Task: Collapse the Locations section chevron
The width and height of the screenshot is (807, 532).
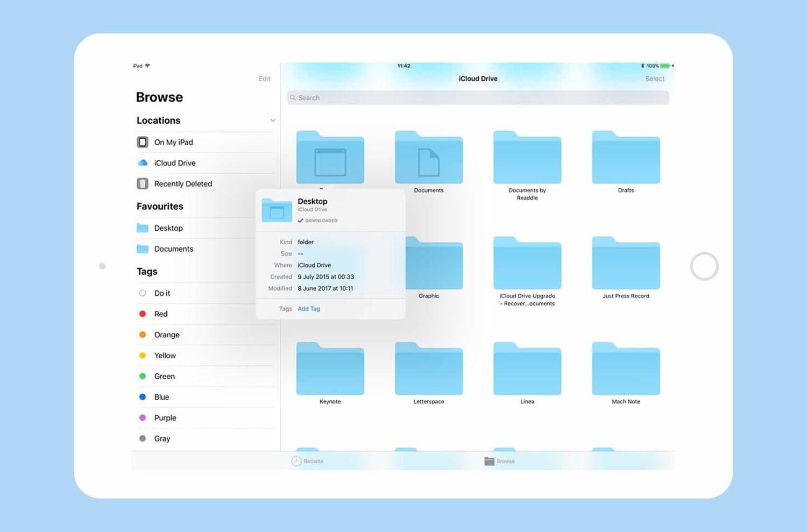Action: click(273, 120)
